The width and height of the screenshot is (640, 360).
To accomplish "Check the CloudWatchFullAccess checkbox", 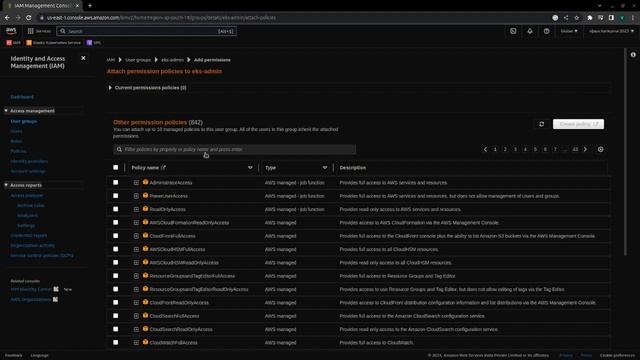I will tap(116, 342).
